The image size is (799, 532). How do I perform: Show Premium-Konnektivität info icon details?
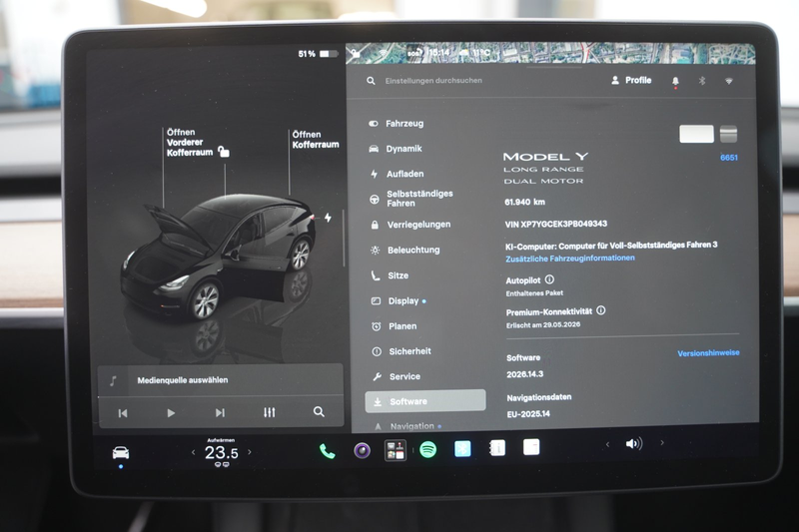click(601, 310)
